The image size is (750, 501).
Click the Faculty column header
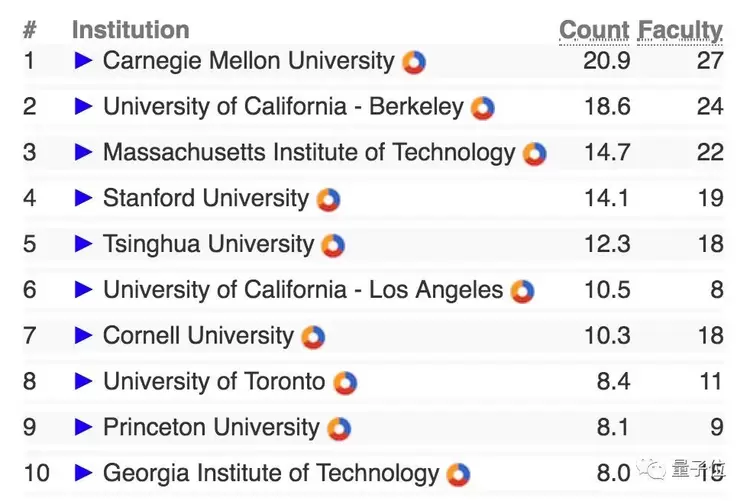[x=680, y=30]
